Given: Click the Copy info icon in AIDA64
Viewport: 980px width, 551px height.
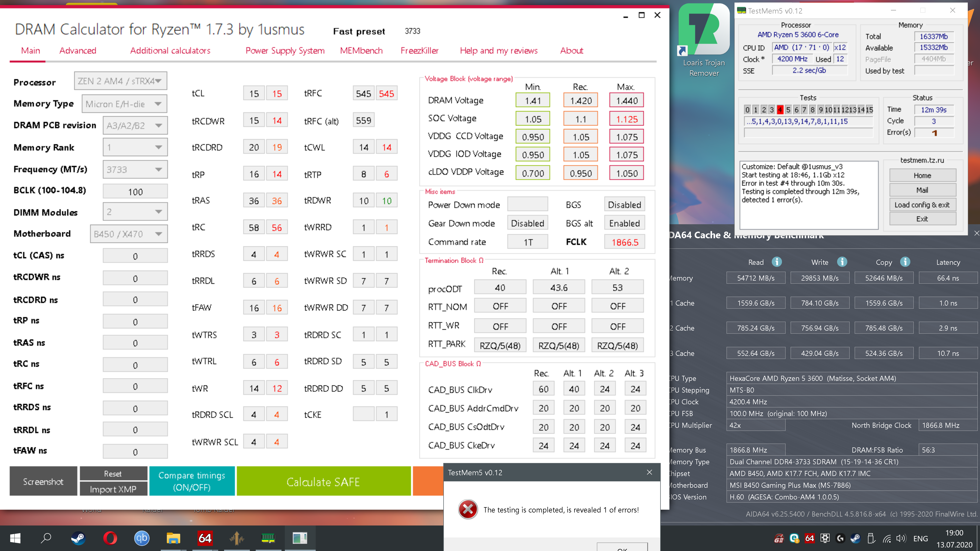Looking at the screenshot, I should click(905, 262).
